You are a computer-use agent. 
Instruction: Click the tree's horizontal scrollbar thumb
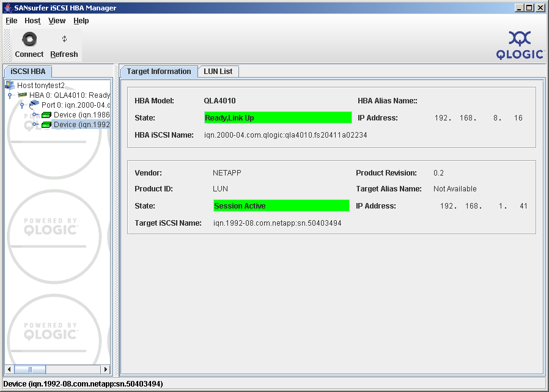click(24, 369)
